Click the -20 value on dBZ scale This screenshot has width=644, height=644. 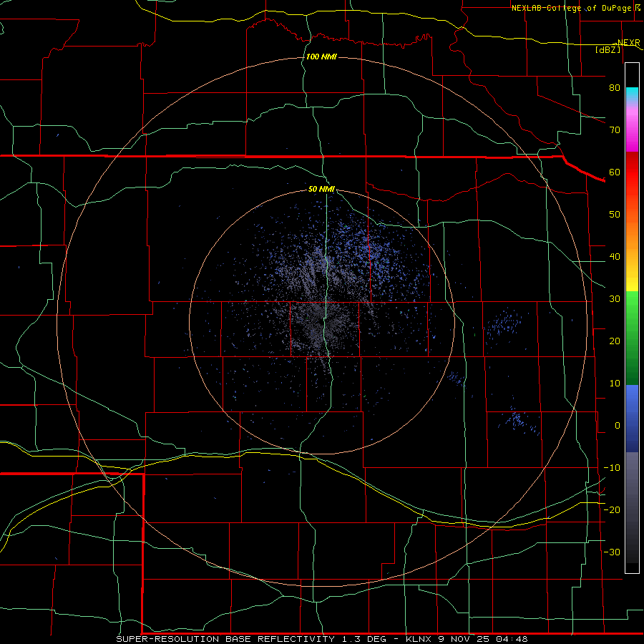coord(612,509)
